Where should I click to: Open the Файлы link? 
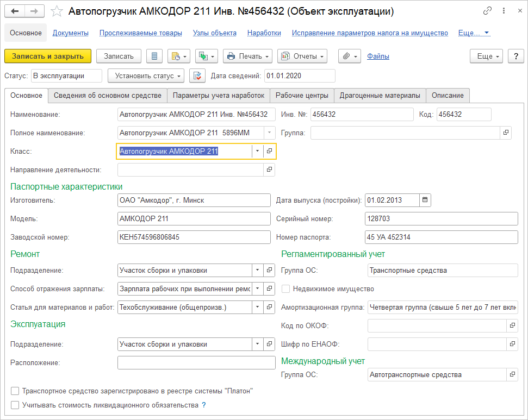378,56
